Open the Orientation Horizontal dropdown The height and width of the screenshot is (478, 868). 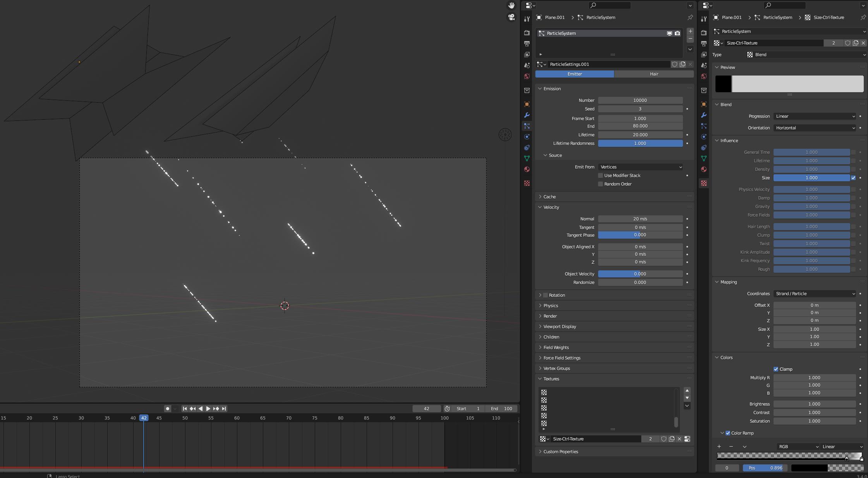[815, 128]
